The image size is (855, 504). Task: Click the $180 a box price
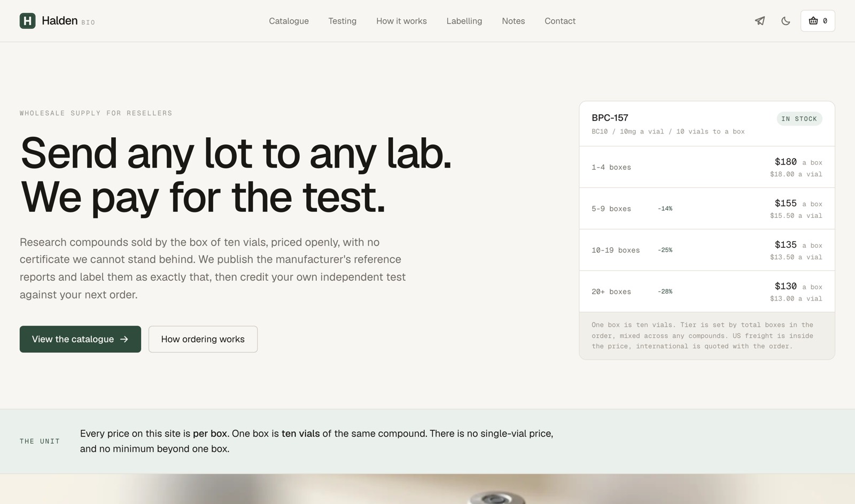coord(798,162)
